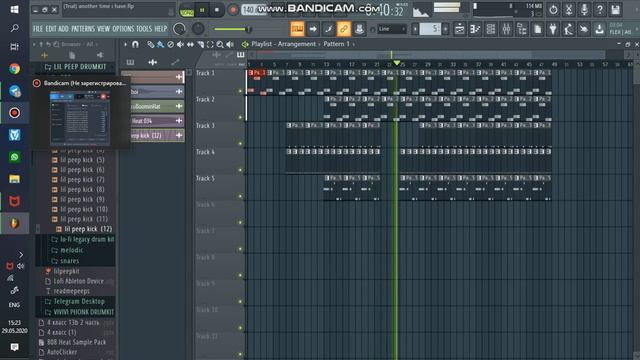Open the Pattern 1 selector in playlist title

click(336, 44)
